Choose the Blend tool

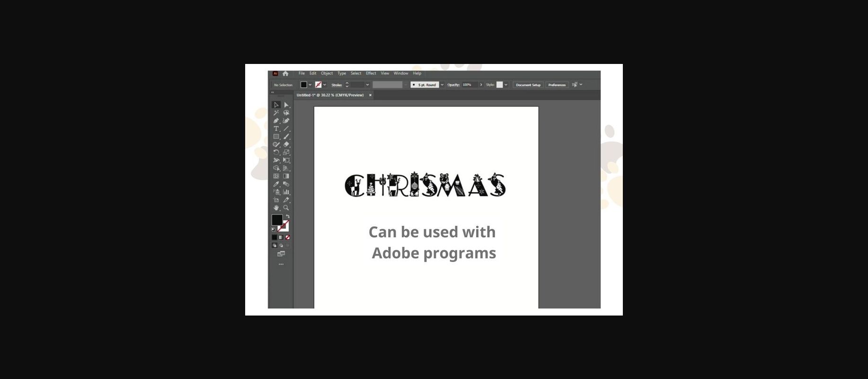point(286,184)
